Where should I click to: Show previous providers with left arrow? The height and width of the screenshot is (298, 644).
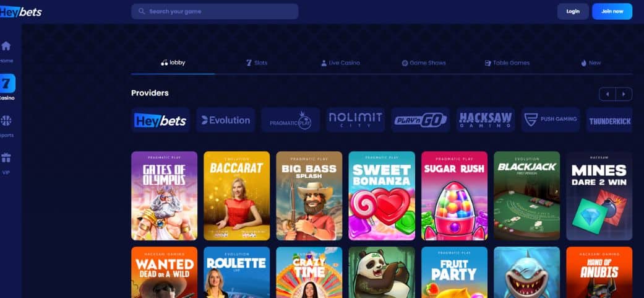607,94
